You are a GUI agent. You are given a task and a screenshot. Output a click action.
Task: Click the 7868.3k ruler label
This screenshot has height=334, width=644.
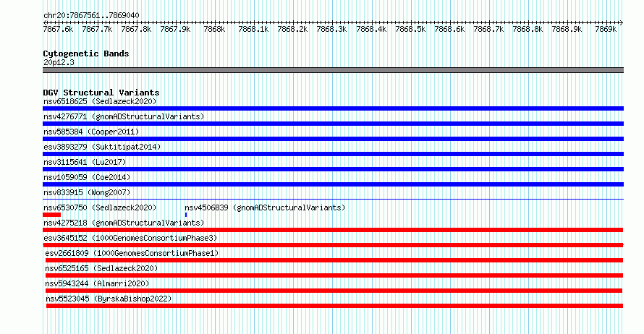pyautogui.click(x=331, y=30)
